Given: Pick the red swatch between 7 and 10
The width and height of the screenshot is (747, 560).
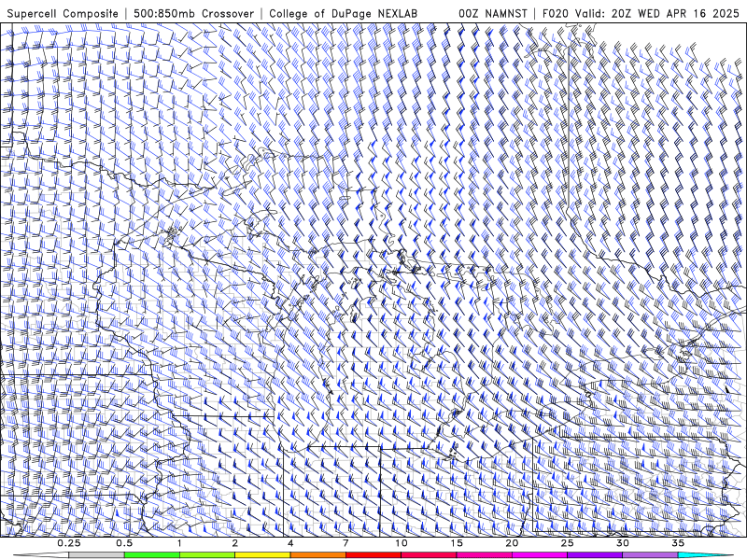Looking at the screenshot, I should point(373,555).
